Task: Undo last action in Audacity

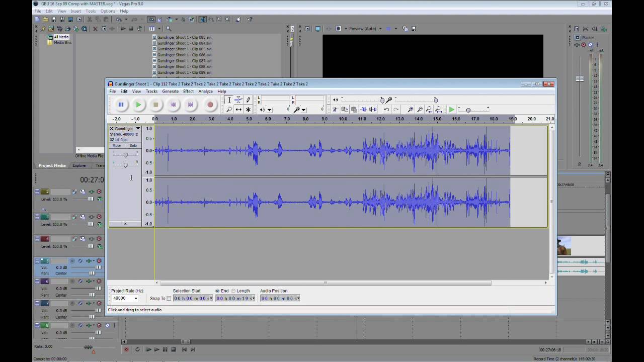Action: (x=386, y=109)
